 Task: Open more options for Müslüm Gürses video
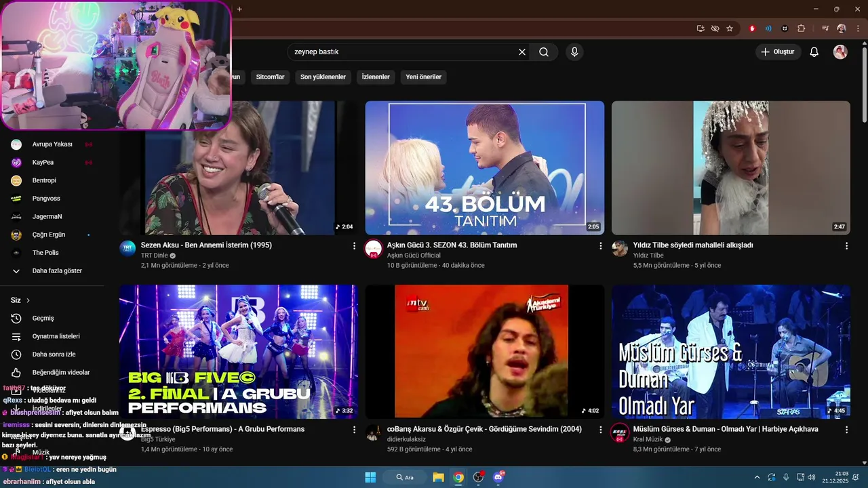pos(846,430)
